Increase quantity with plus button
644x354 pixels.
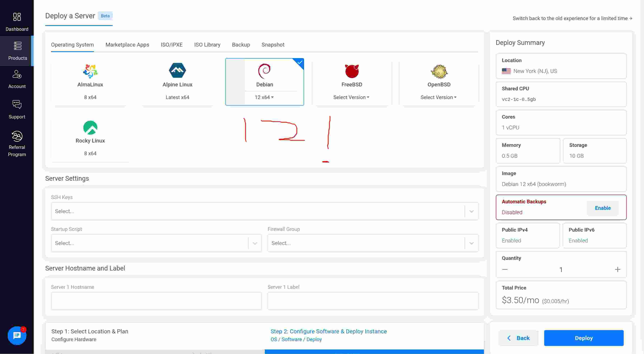coord(618,269)
